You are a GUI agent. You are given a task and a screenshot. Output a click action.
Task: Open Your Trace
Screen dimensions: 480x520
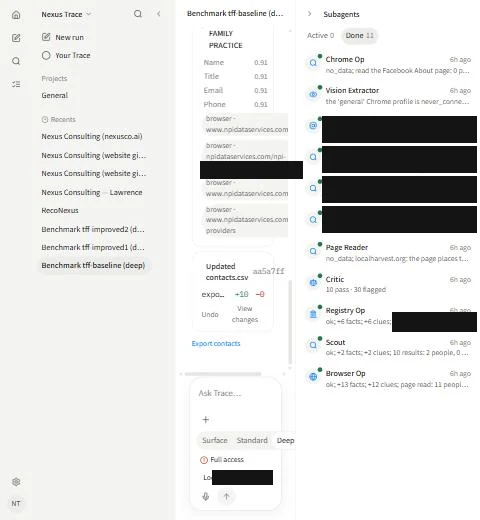coord(66,55)
